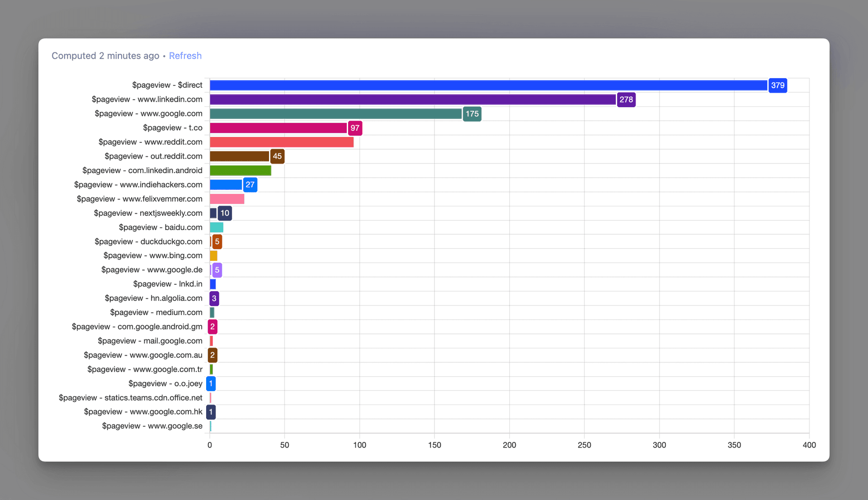868x500 pixels.
Task: Click the brown out.reddit.com bar
Action: [239, 156]
